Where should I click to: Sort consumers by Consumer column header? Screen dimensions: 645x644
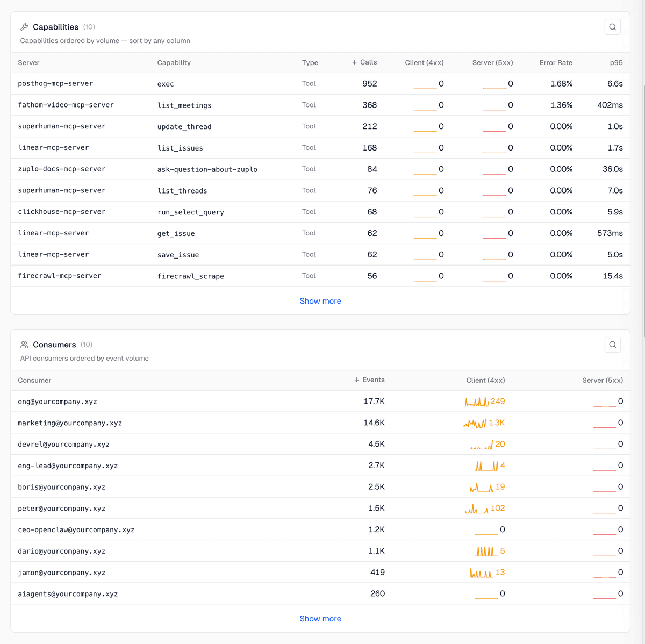coord(34,381)
